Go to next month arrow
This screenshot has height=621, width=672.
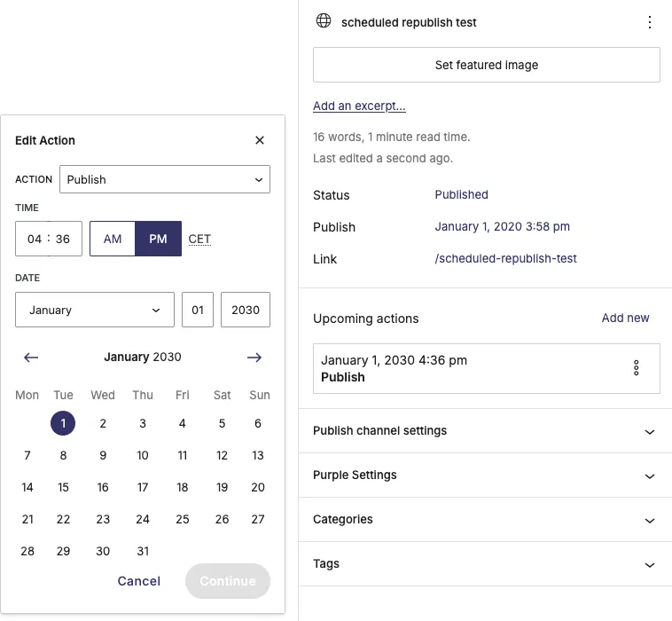pyautogui.click(x=254, y=358)
